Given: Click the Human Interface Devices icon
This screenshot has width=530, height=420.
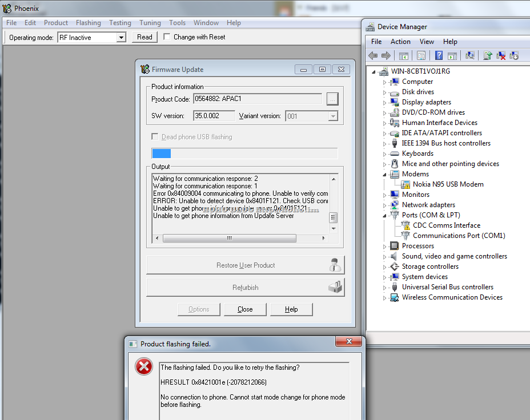Looking at the screenshot, I should (x=394, y=123).
